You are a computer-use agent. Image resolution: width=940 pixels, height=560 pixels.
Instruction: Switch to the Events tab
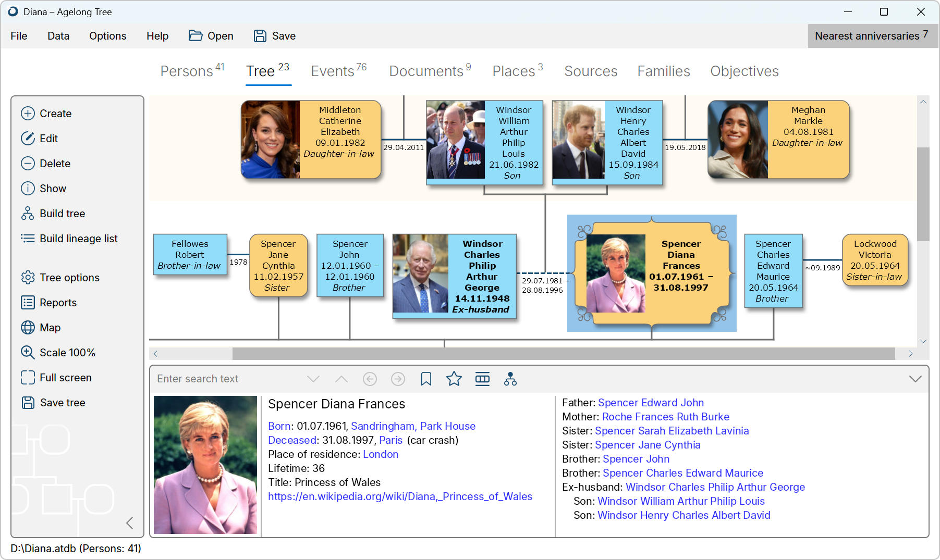(x=332, y=71)
